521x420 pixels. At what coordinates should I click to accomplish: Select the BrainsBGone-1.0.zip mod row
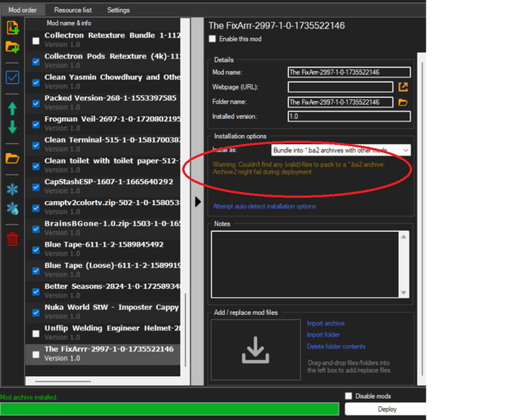(103, 228)
